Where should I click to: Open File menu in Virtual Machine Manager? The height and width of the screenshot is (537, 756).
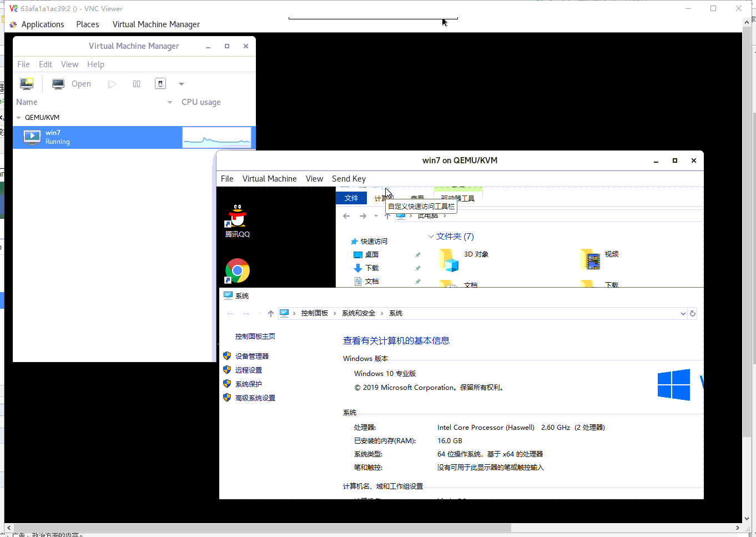click(x=23, y=64)
